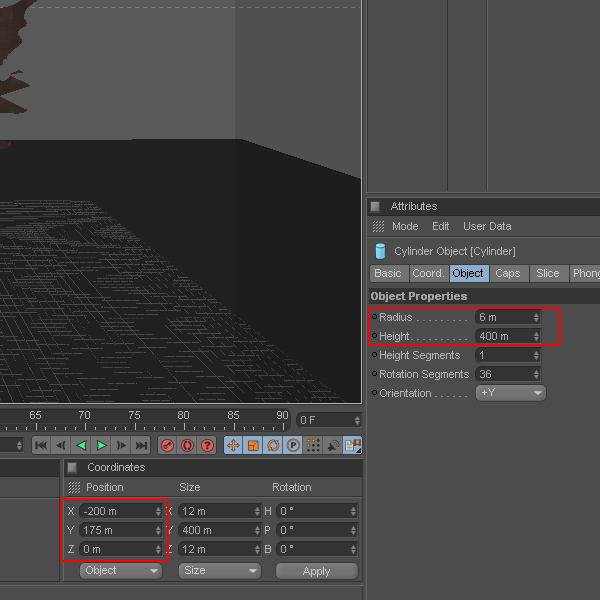Click the red record keyframe icon

tap(167, 445)
